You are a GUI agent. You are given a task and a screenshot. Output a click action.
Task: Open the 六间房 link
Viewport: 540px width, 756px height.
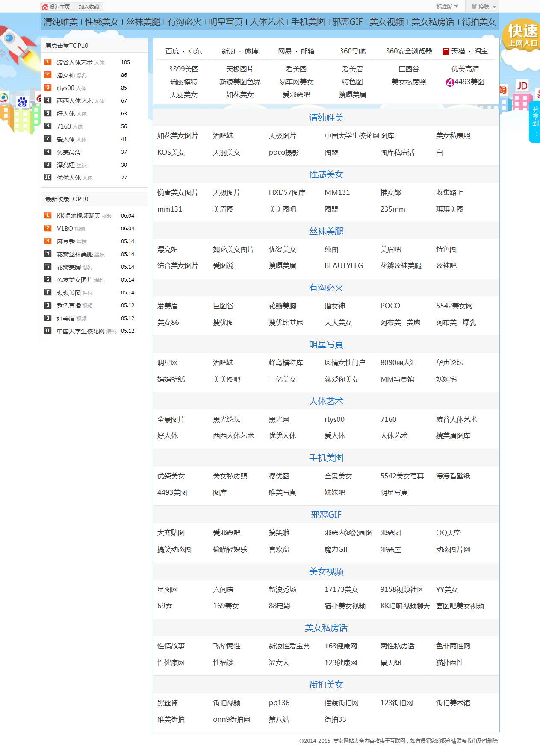pos(224,590)
